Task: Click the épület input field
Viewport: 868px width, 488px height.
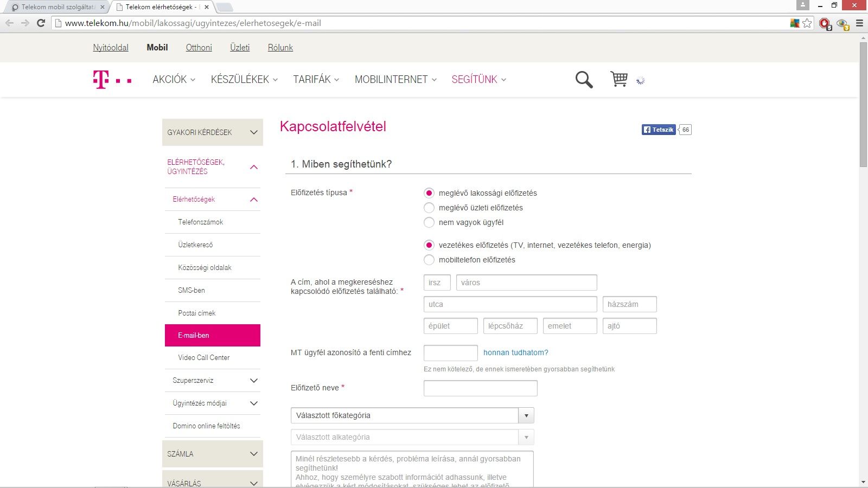Action: tap(451, 326)
